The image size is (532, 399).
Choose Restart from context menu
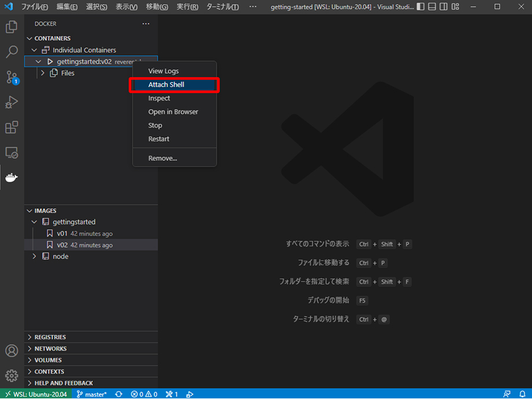tap(175, 139)
